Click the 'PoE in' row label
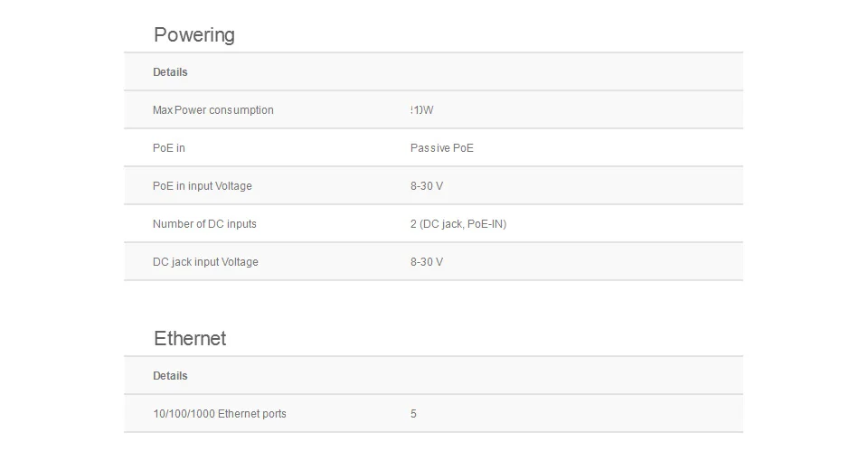The image size is (868, 470). click(x=169, y=148)
